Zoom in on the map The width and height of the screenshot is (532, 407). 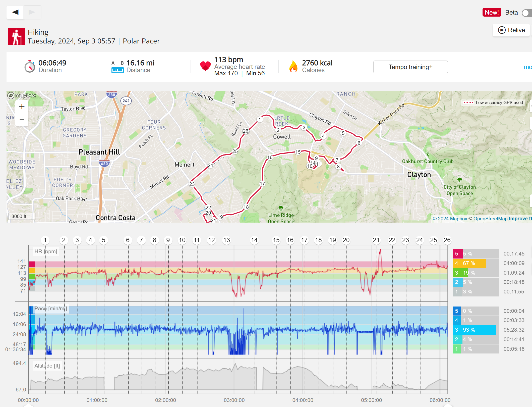click(22, 107)
